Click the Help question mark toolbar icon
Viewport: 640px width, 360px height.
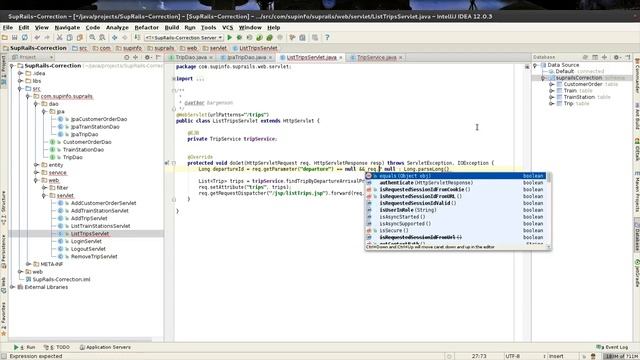click(x=327, y=38)
